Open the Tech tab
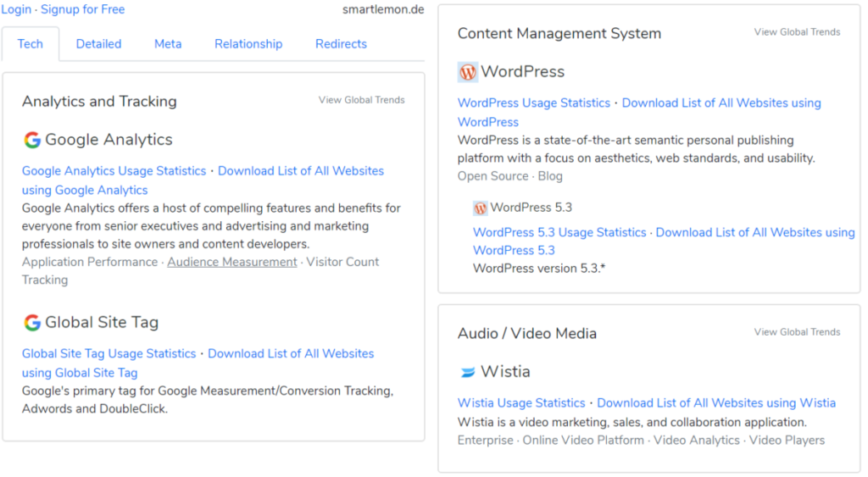Viewport: 868px width, 477px height. coord(30,44)
